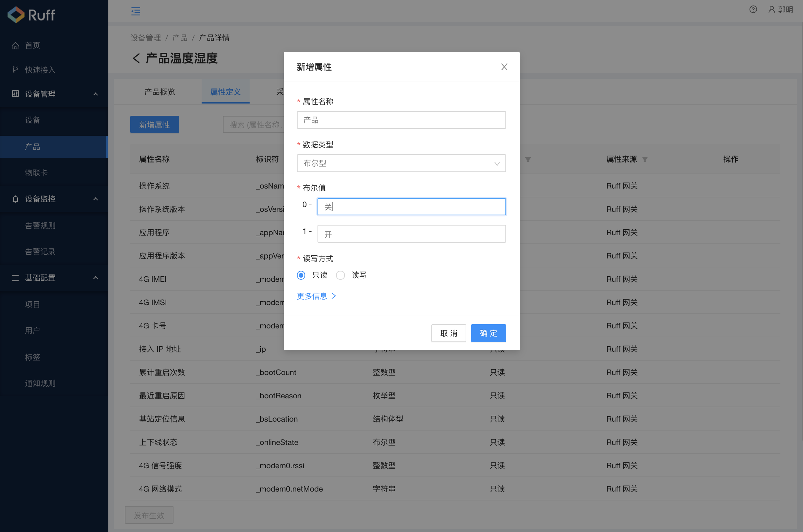Click the user profile icon next to 郭明
Viewport: 803px width, 532px height.
point(771,9)
